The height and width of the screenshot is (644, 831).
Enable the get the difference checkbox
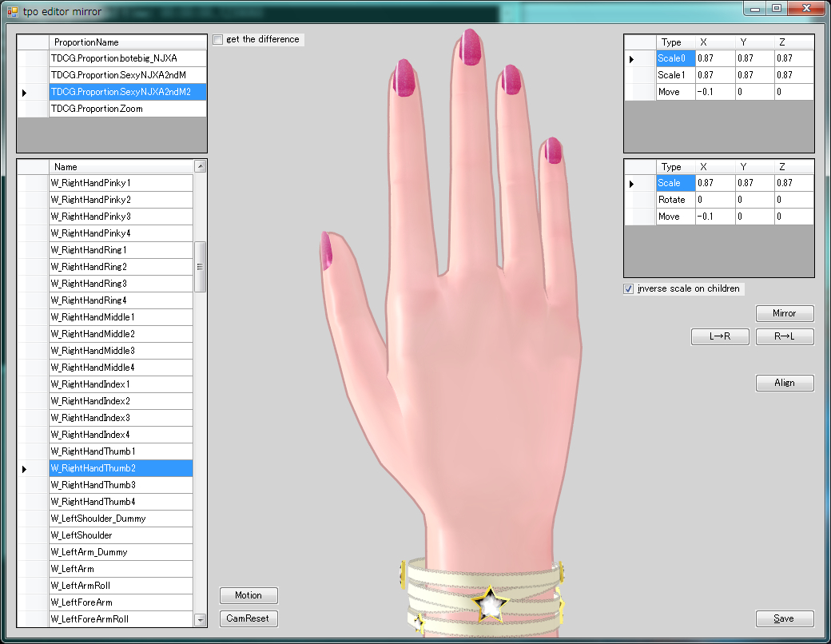click(219, 40)
